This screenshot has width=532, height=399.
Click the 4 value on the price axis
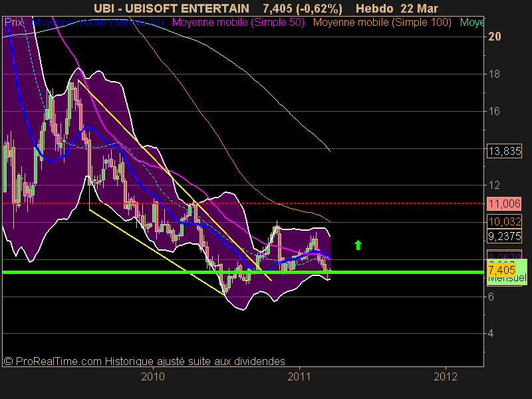(x=491, y=334)
